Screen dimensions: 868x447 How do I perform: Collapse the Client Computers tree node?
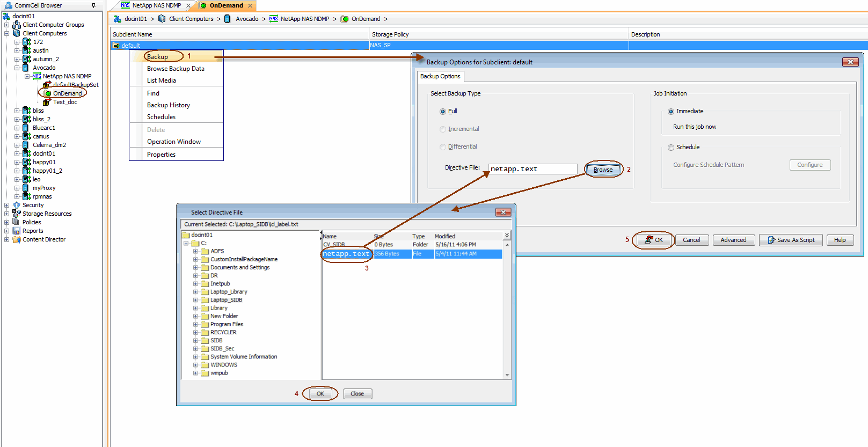pos(7,33)
